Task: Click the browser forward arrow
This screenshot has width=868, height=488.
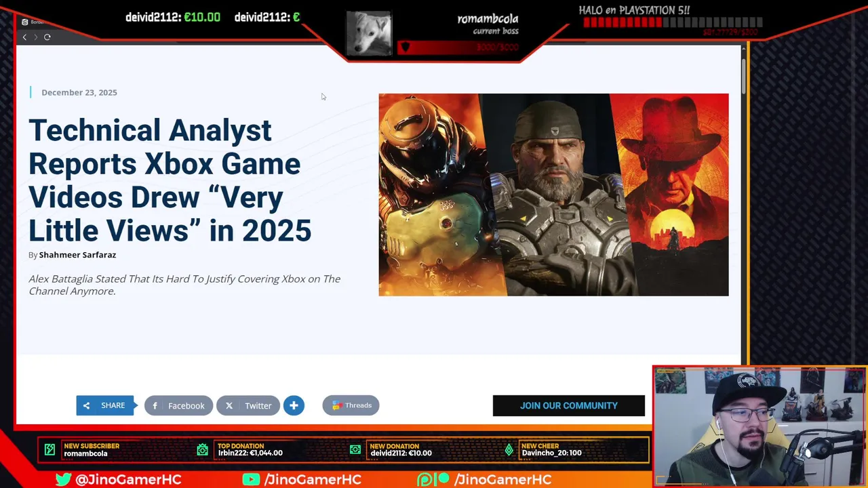Action: coord(35,37)
